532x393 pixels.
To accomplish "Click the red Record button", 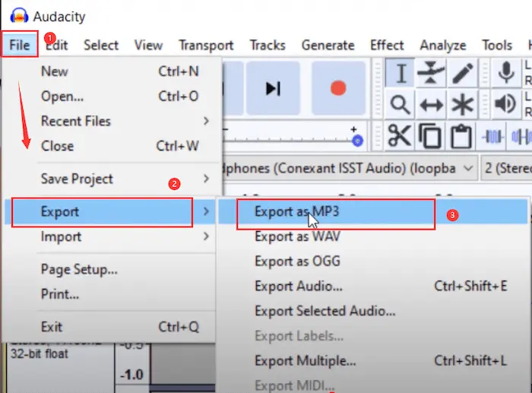I will coord(338,88).
